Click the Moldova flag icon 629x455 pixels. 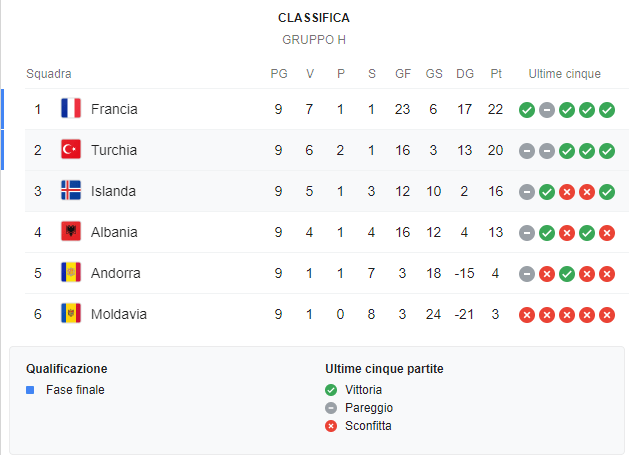71,314
